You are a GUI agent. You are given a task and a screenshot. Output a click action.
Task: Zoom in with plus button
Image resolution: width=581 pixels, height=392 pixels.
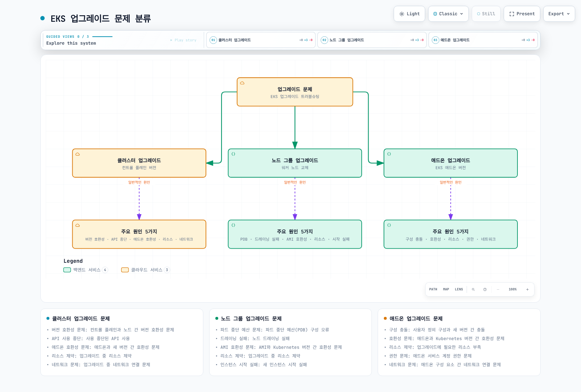(527, 289)
